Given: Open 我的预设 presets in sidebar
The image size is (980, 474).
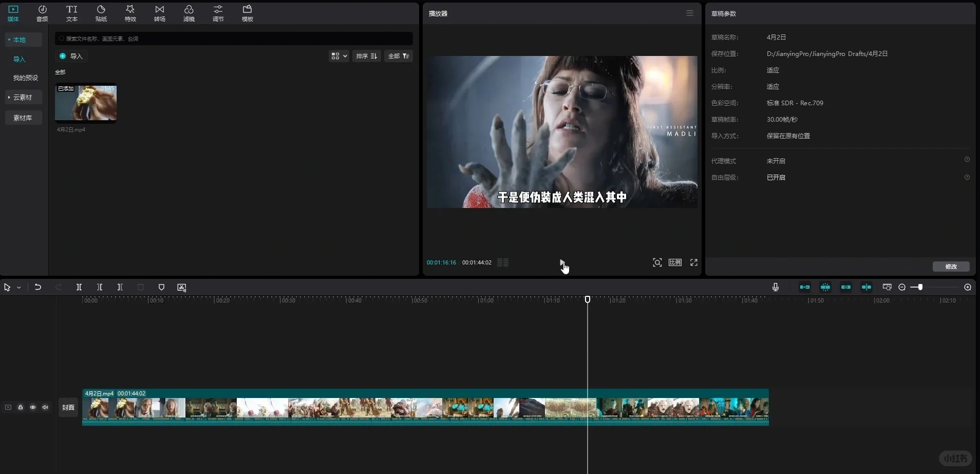Looking at the screenshot, I should pos(26,78).
